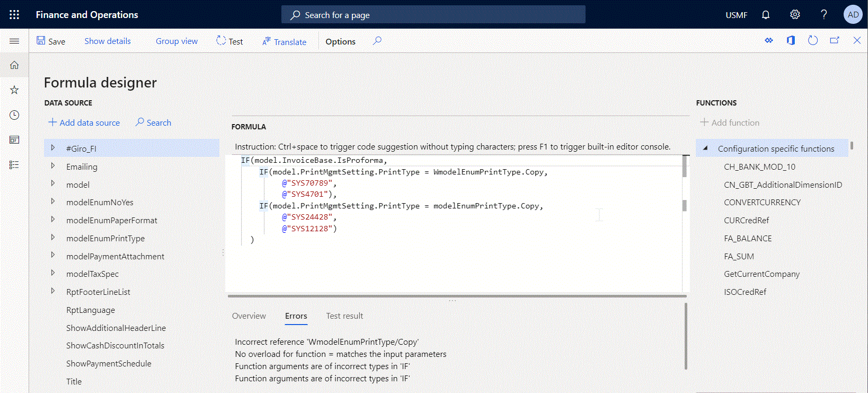Click the notifications bell icon
868x393 pixels.
pyautogui.click(x=765, y=15)
